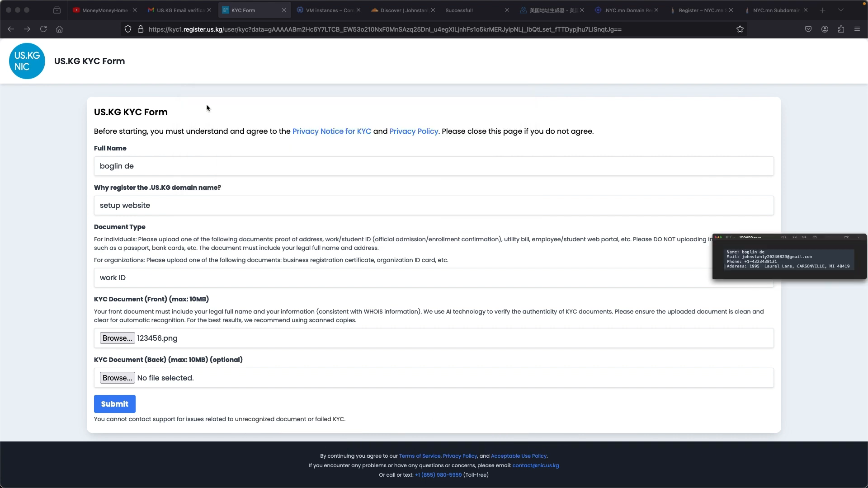Bookmark this page with star icon

click(740, 29)
